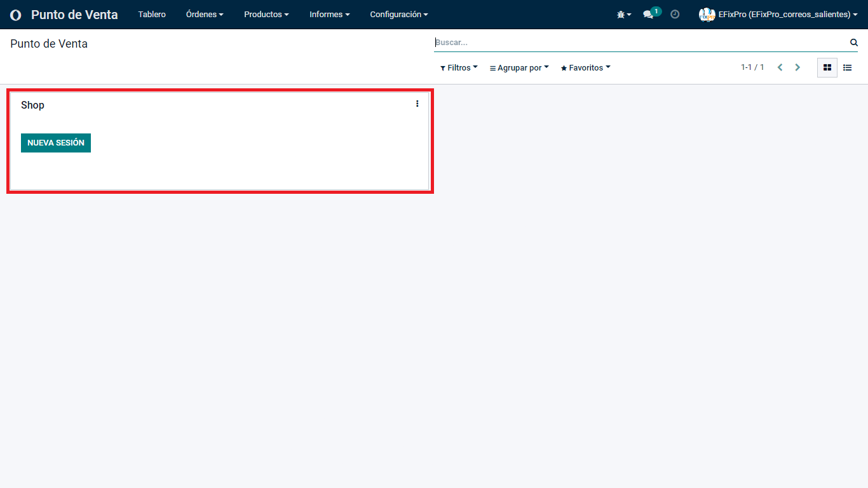Screen dimensions: 868x488
Task: Click the search magnifier icon
Action: click(x=853, y=43)
